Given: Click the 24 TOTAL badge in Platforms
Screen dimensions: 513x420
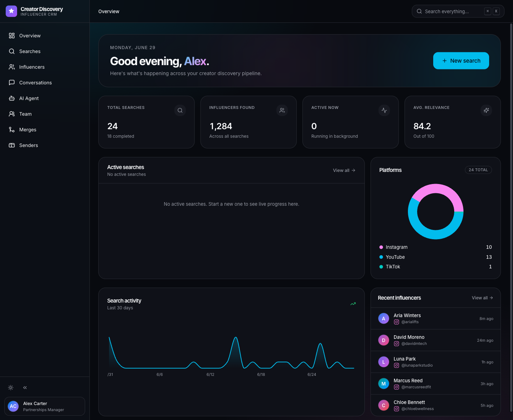Looking at the screenshot, I should pyautogui.click(x=478, y=170).
